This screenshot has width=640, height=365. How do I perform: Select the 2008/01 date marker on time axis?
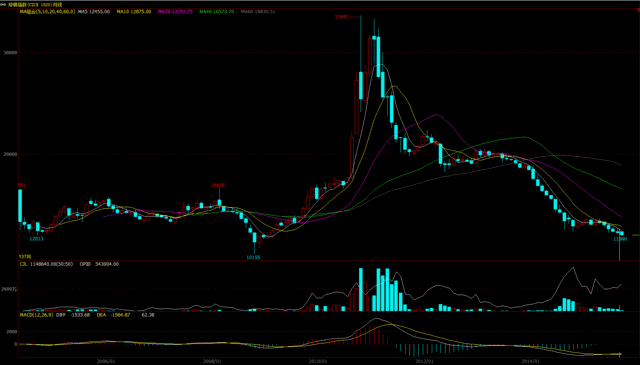coord(212,361)
